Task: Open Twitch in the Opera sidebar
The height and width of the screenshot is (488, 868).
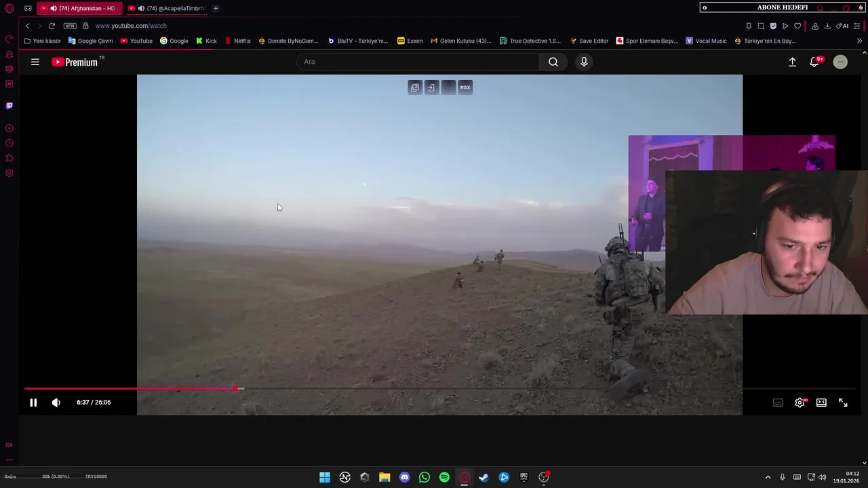Action: point(9,106)
